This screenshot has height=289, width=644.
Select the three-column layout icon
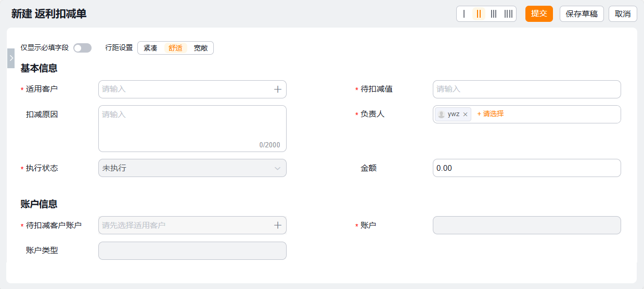tap(494, 14)
